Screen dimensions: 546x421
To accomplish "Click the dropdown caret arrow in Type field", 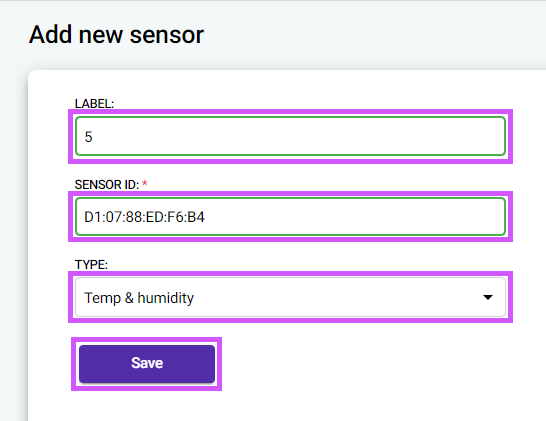I will click(488, 297).
